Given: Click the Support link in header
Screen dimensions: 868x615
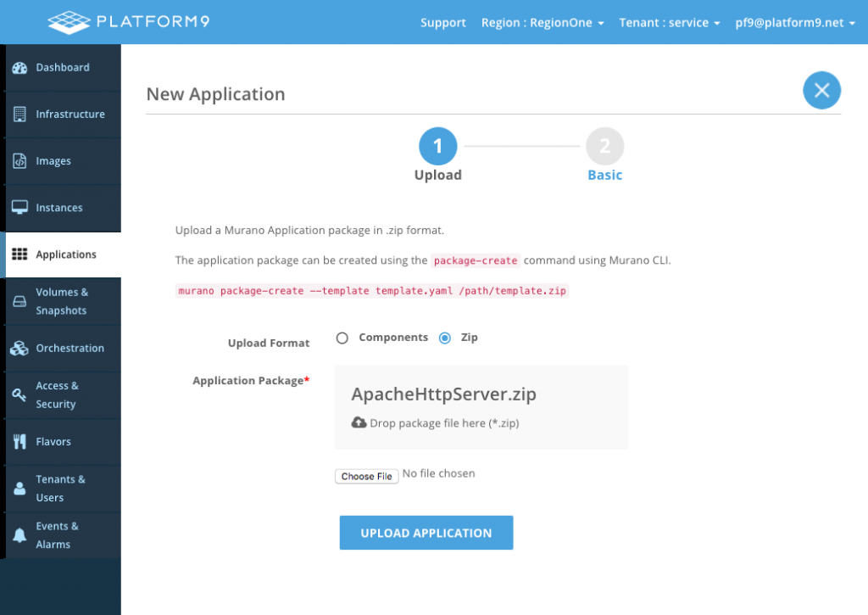Looking at the screenshot, I should 443,23.
